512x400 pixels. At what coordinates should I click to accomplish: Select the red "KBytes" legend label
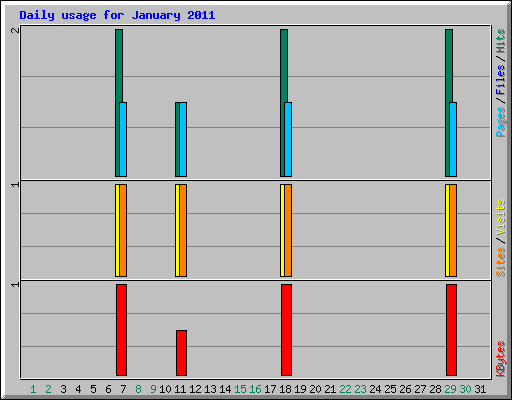click(x=500, y=359)
